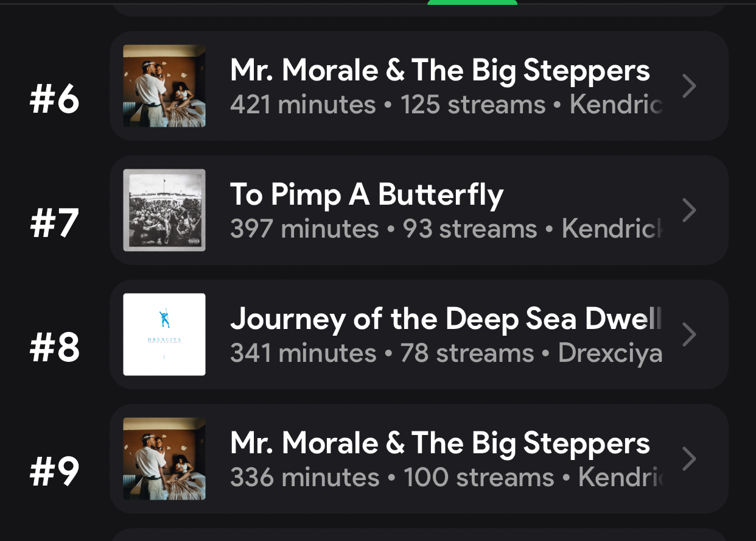Image resolution: width=756 pixels, height=541 pixels.
Task: Click the chevron beside the Drexciya album
Action: [x=689, y=334]
